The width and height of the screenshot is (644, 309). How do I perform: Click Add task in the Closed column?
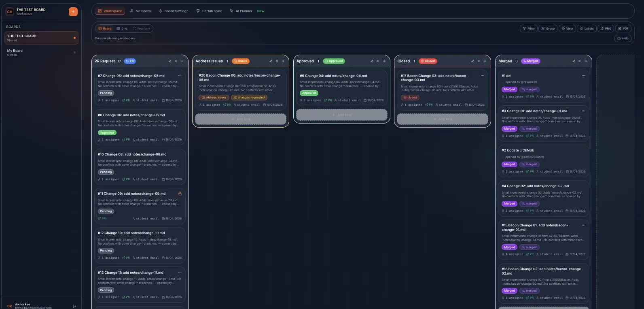(443, 119)
